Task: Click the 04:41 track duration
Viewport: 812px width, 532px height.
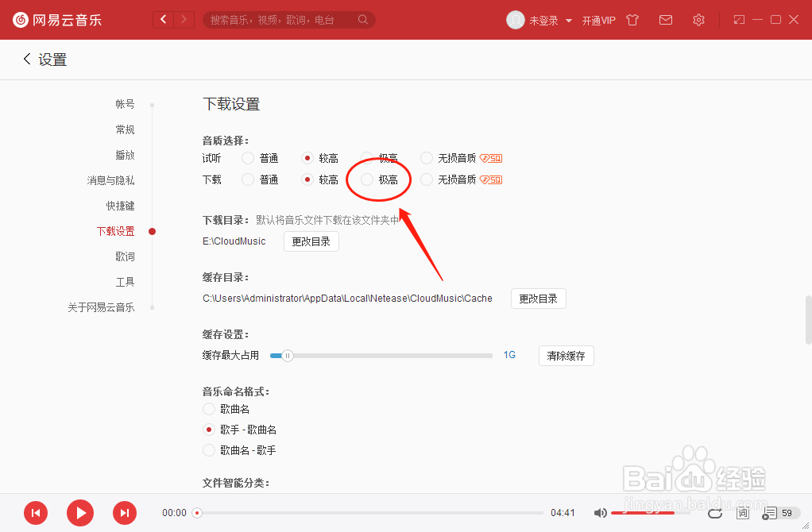Action: 563,513
